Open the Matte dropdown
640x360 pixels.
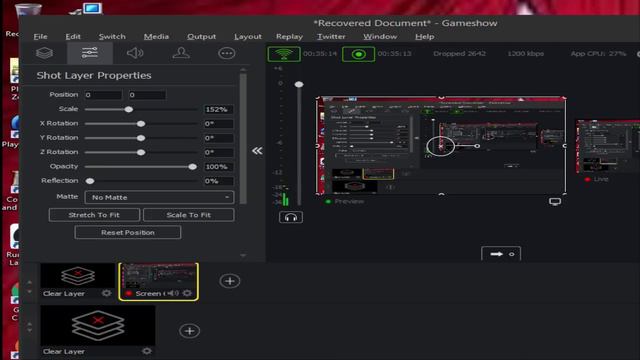[159, 197]
